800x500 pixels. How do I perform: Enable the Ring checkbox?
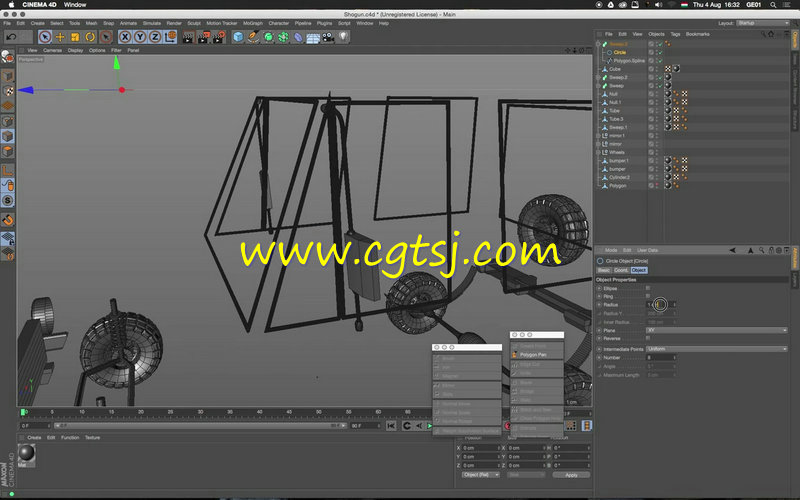[648, 296]
